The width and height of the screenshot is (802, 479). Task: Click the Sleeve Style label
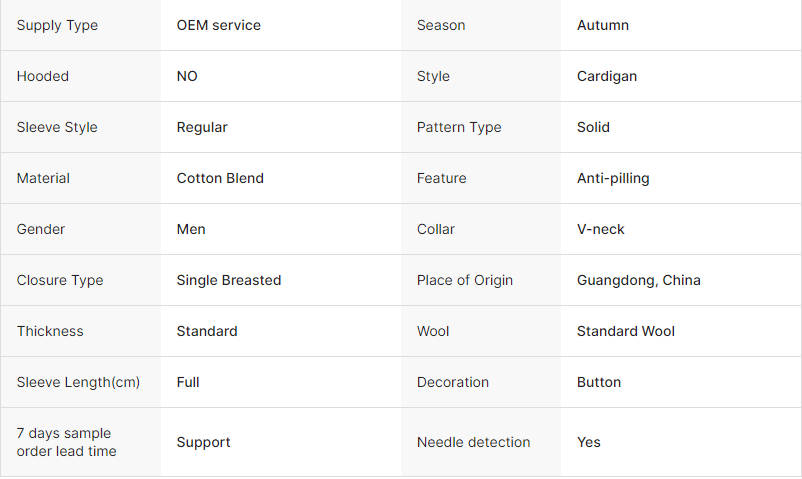[x=57, y=127]
